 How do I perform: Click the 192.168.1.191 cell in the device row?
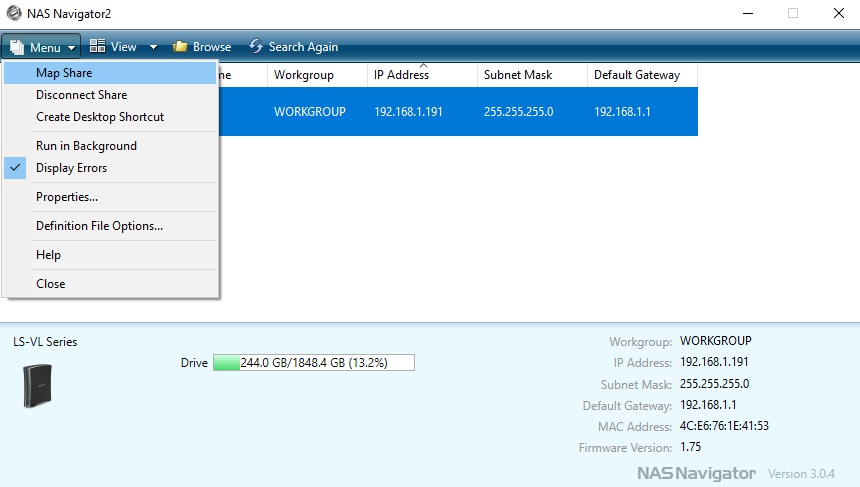[x=408, y=112]
